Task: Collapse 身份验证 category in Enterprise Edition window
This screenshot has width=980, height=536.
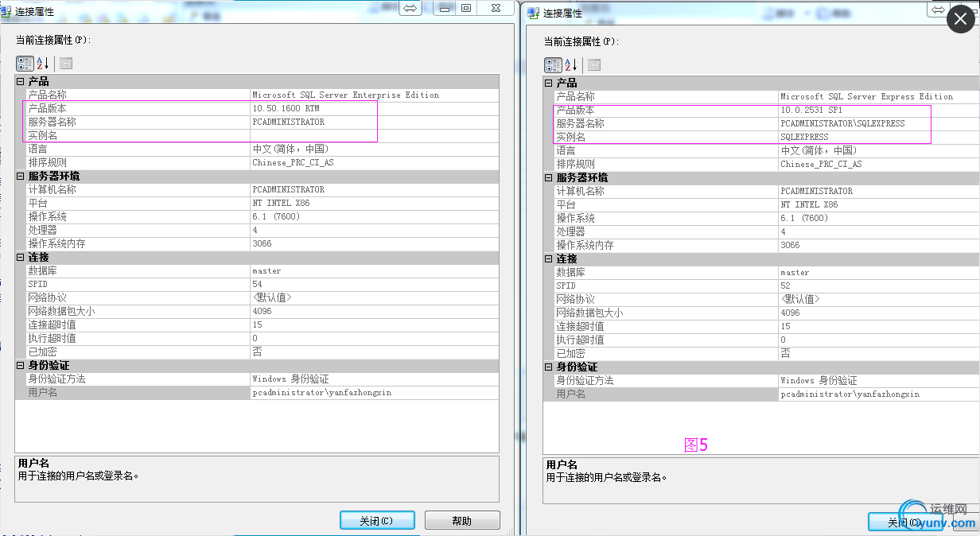Action: 21,365
